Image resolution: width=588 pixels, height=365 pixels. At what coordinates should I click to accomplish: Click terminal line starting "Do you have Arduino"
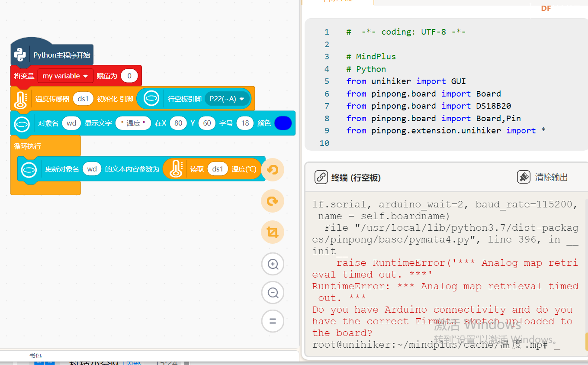[442, 321]
